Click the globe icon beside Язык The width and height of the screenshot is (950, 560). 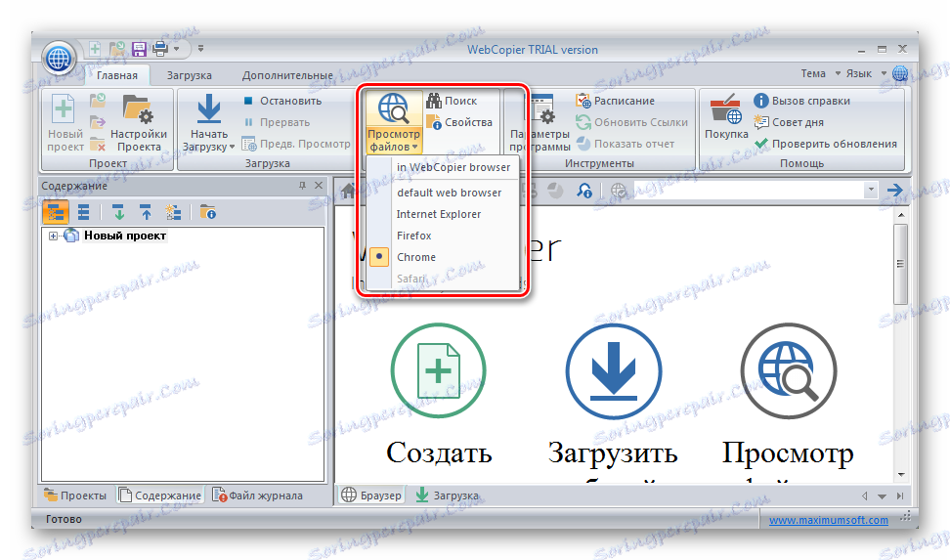point(900,73)
